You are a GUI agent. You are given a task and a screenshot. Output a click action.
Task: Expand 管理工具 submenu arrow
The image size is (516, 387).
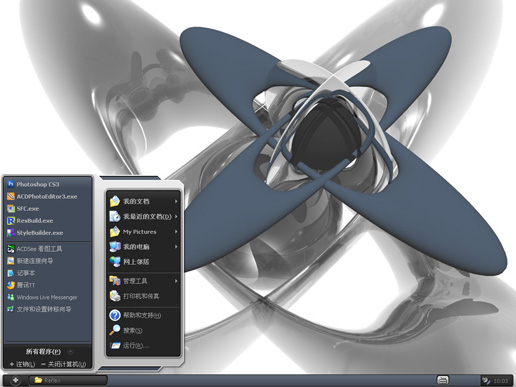click(176, 281)
